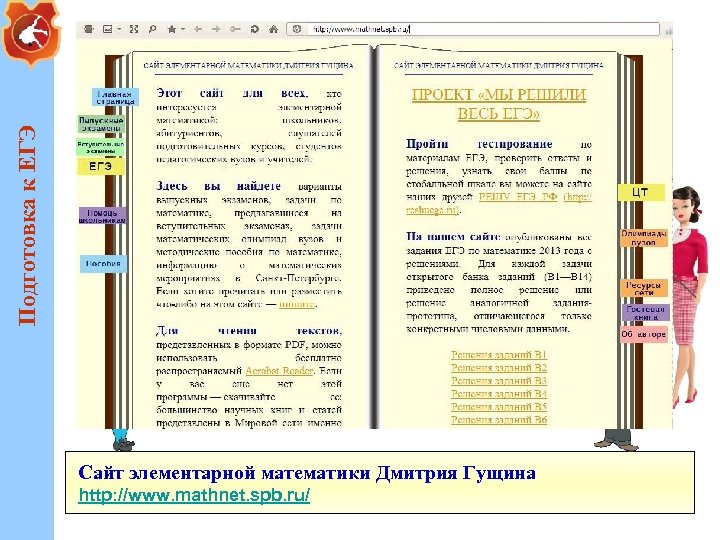Open the dropdown arrow next to the star
This screenshot has height=540, width=720.
tap(183, 29)
